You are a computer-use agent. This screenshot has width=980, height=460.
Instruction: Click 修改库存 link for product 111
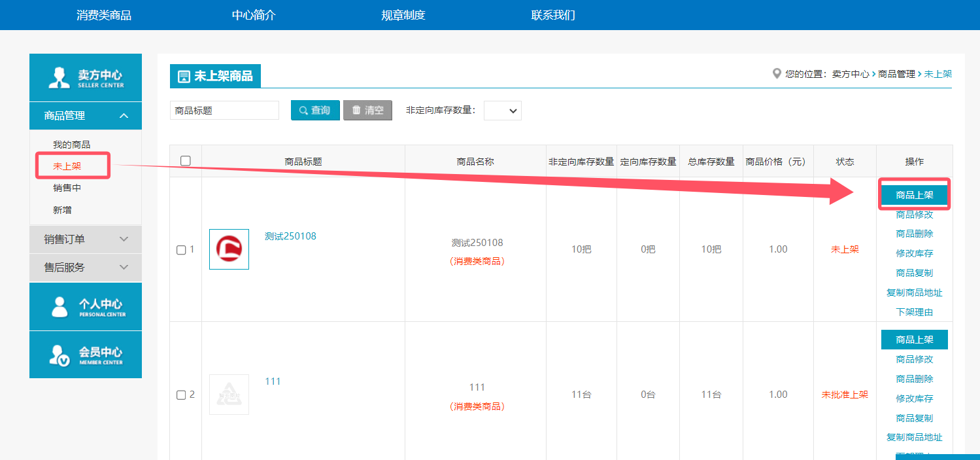914,398
